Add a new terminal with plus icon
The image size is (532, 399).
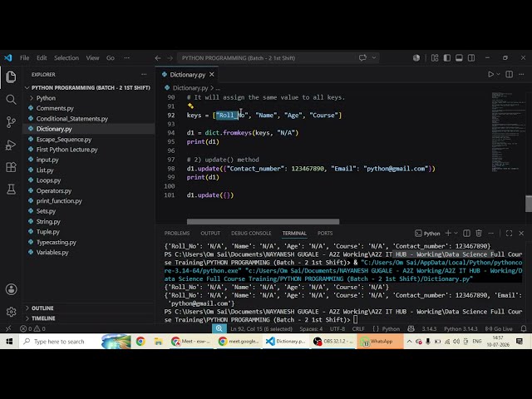(448, 233)
